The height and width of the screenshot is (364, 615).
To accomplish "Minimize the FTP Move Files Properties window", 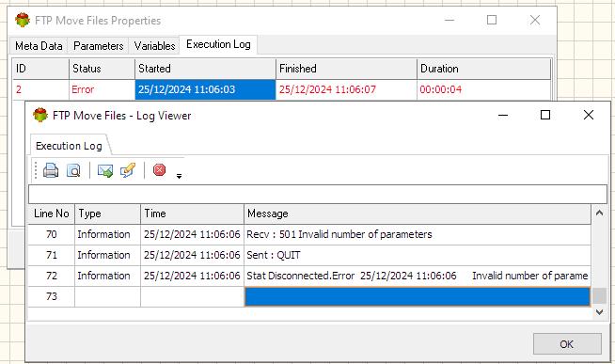I will click(449, 20).
